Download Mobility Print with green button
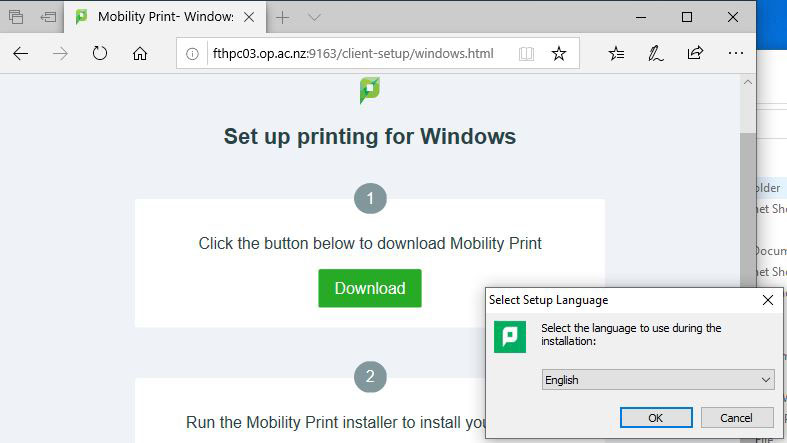 pyautogui.click(x=370, y=288)
